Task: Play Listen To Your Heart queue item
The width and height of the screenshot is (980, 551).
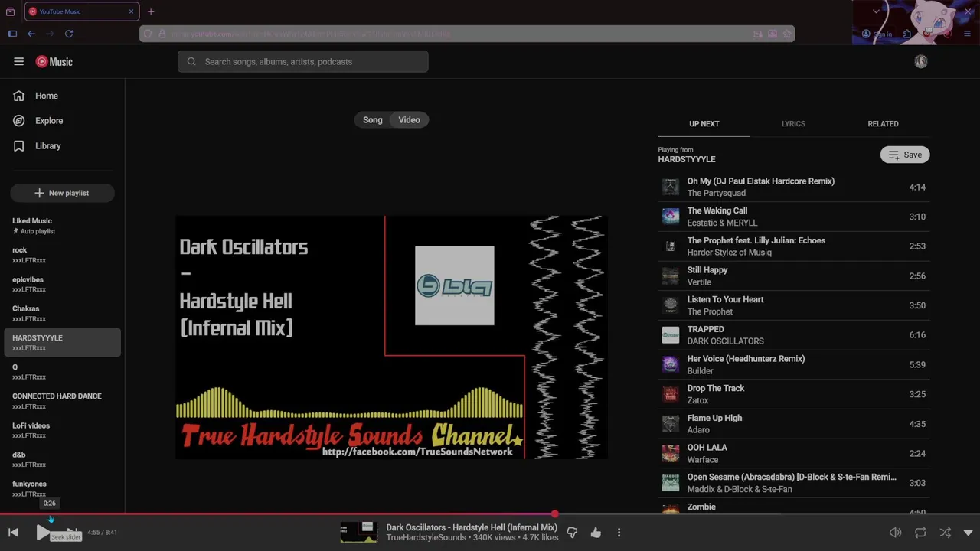Action: click(x=794, y=305)
